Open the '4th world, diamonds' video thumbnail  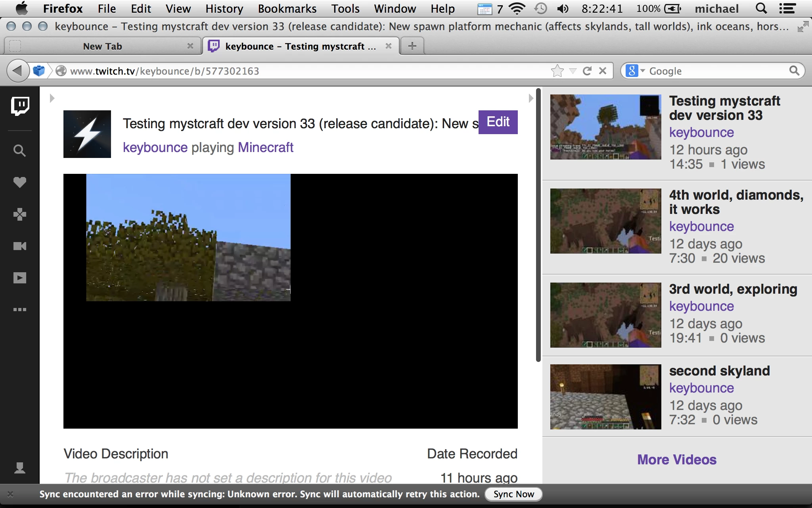click(x=605, y=221)
